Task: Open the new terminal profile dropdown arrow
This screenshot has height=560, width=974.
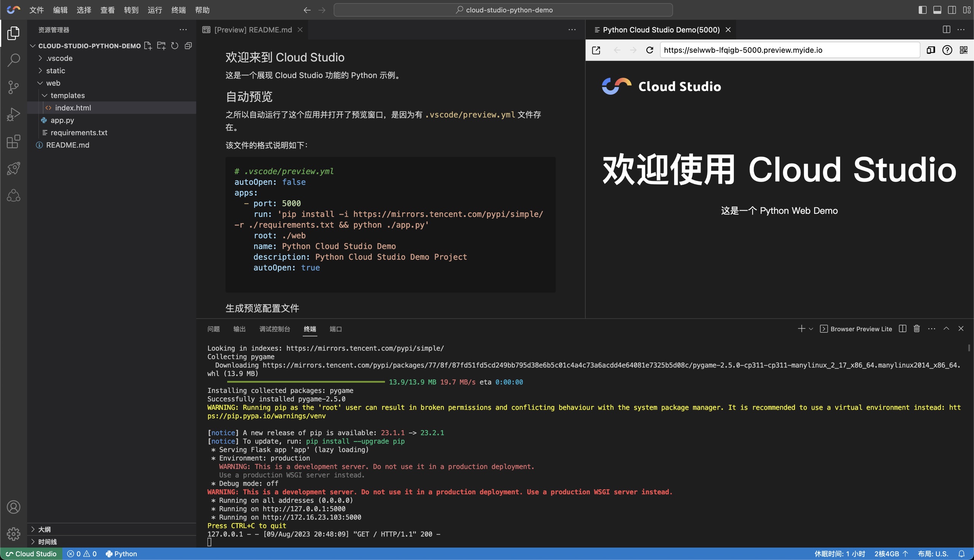Action: coord(811,329)
